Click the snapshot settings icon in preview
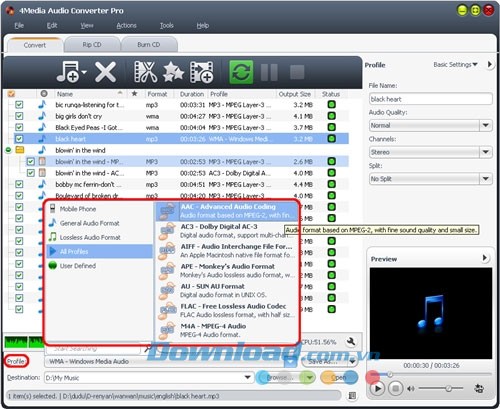 point(479,388)
